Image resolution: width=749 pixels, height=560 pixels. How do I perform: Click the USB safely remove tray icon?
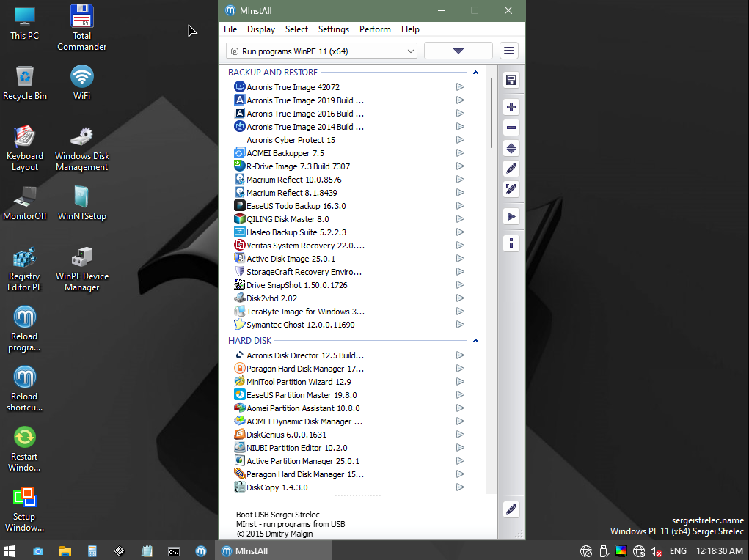(x=604, y=551)
